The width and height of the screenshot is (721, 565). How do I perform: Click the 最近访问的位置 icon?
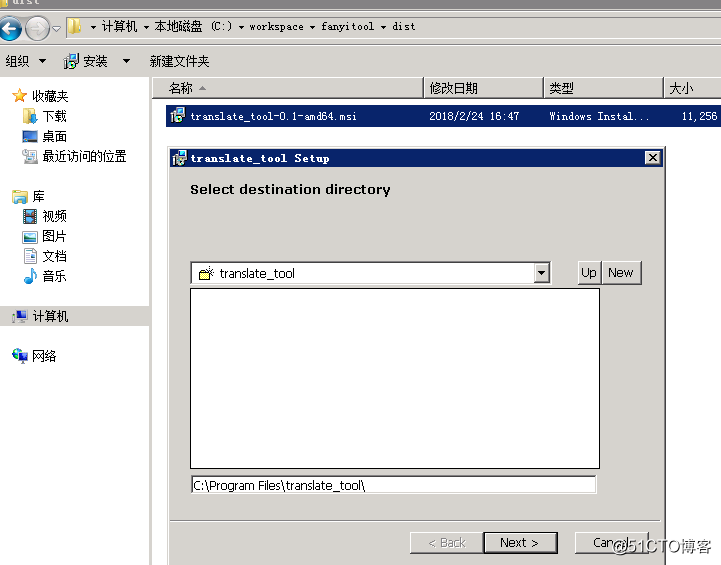(30, 157)
